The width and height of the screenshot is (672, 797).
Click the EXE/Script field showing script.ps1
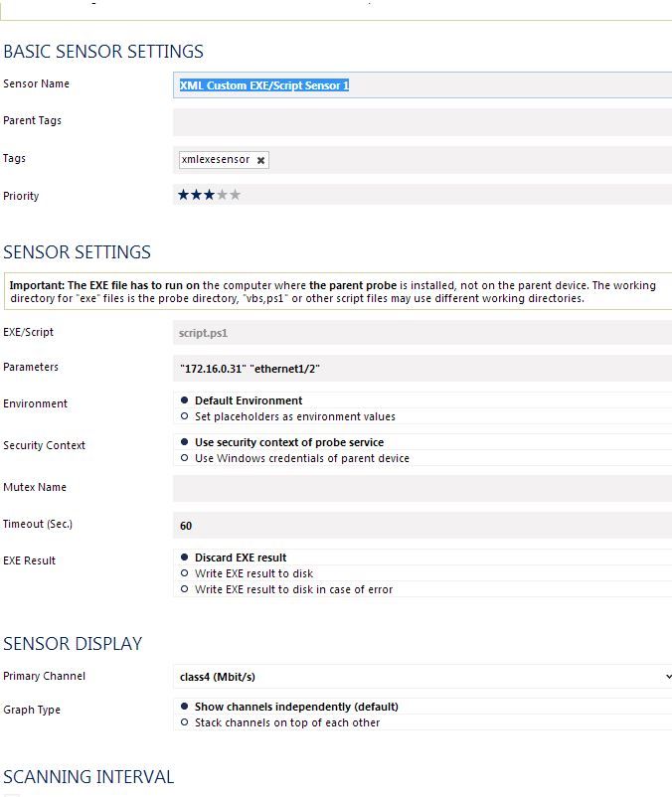(x=422, y=333)
